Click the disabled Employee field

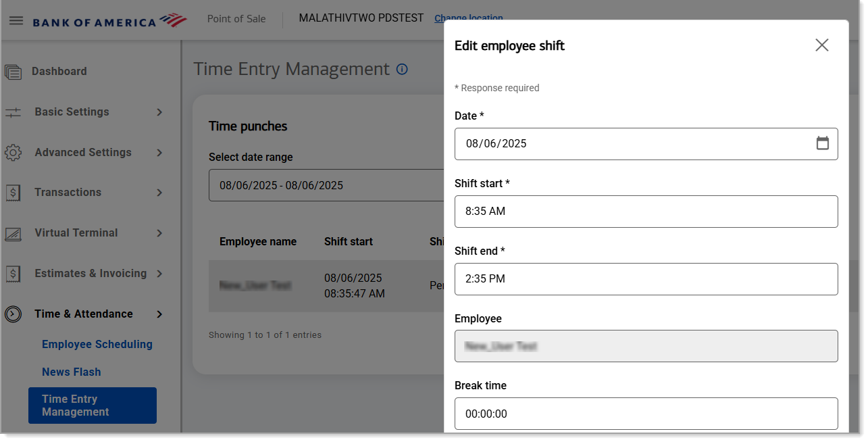pos(646,346)
